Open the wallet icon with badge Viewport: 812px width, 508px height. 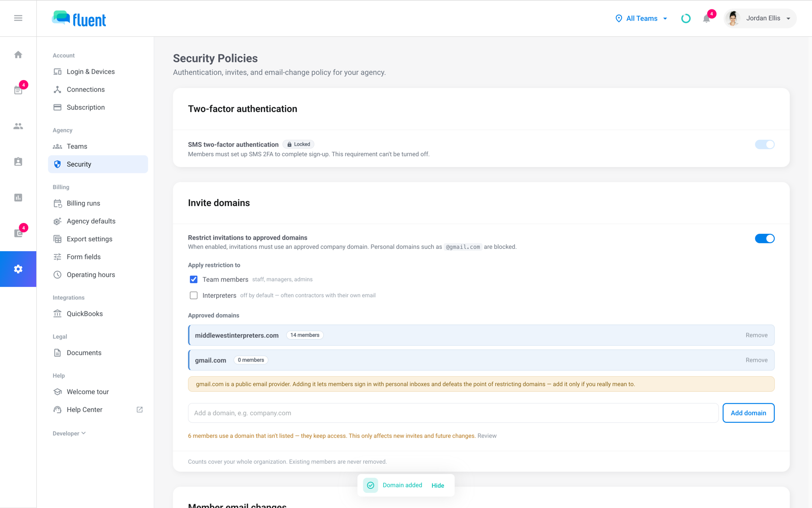pyautogui.click(x=18, y=233)
